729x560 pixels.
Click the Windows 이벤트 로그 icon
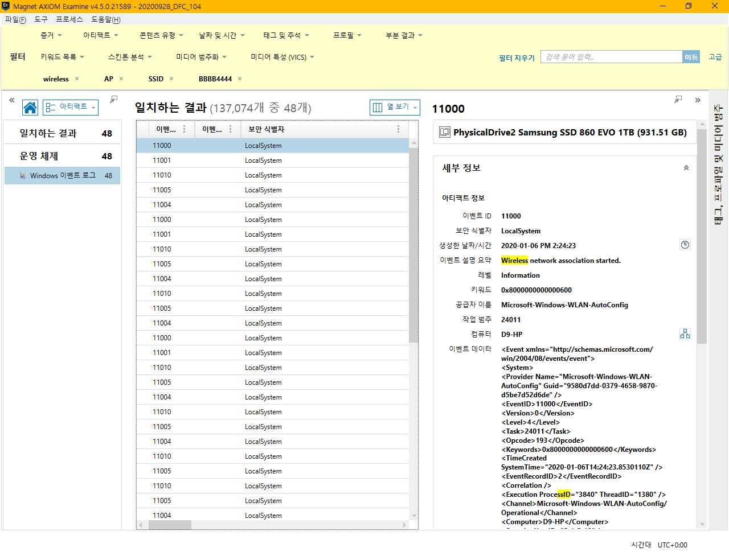(x=23, y=175)
